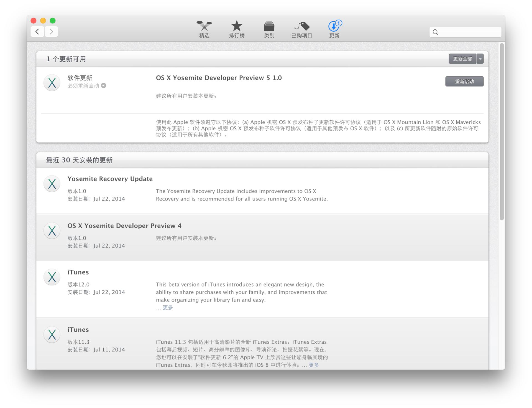Open the 已购项目 purchased tab
The height and width of the screenshot is (408, 532).
302,29
